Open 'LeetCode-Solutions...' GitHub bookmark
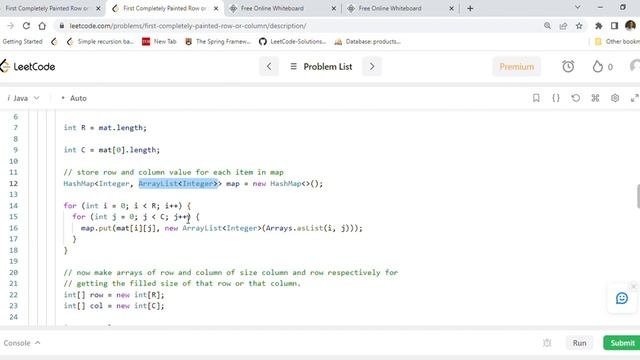640x360 pixels. [x=293, y=41]
